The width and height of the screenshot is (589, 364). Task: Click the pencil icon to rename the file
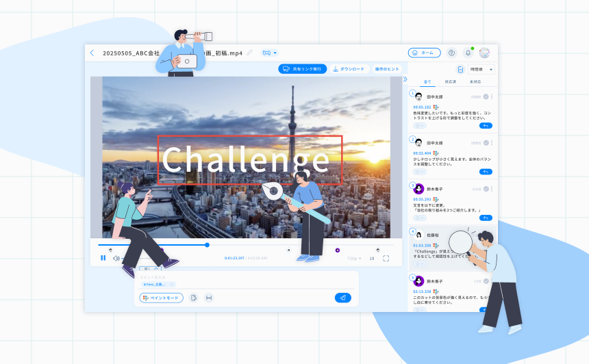[250, 53]
